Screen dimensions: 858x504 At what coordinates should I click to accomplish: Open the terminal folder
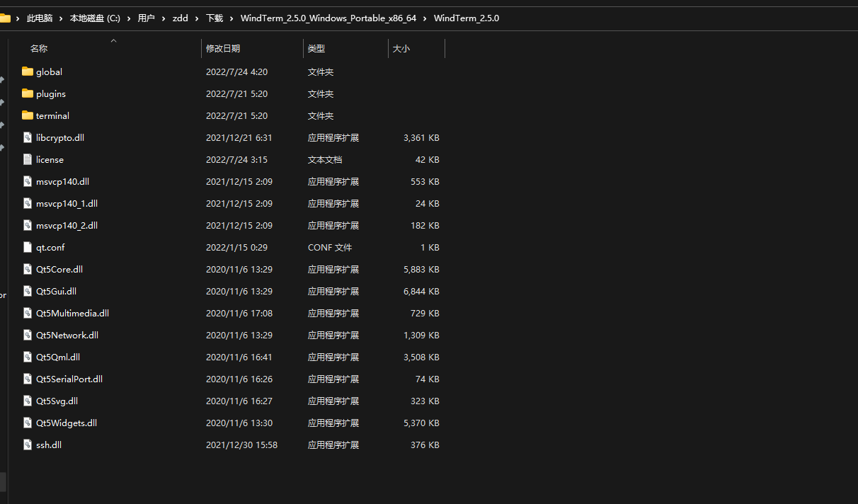coord(52,115)
